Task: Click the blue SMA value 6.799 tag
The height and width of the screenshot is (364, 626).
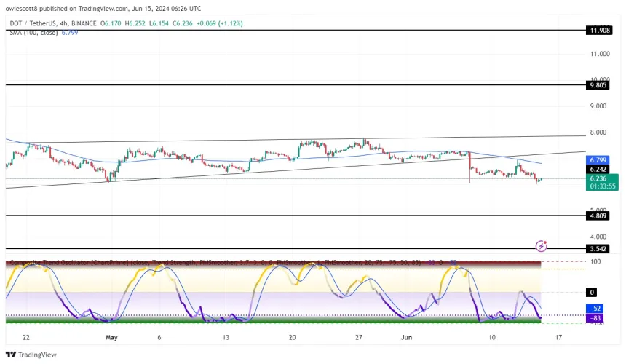Action: coord(601,159)
